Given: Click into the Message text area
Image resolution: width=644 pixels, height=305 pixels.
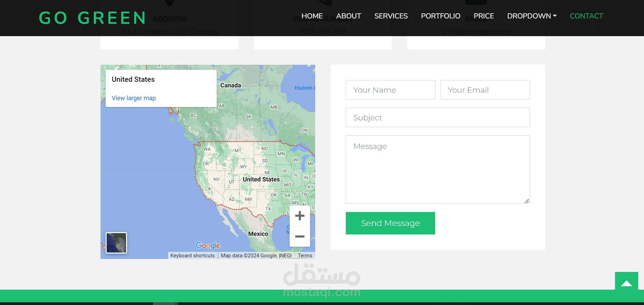Looking at the screenshot, I should point(438,169).
